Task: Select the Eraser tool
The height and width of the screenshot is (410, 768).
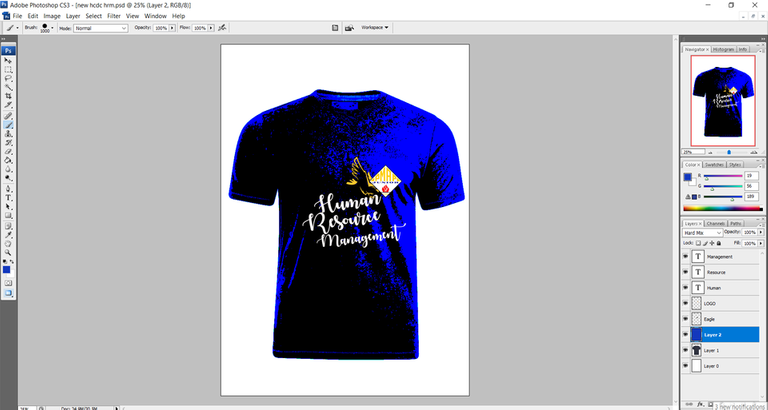Action: point(8,151)
